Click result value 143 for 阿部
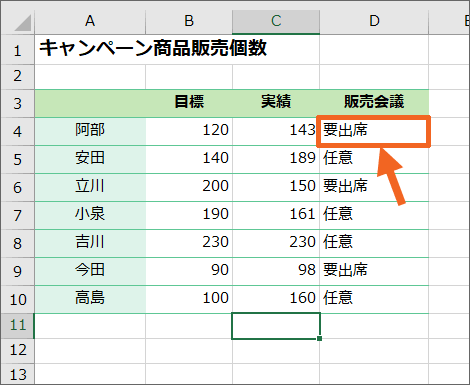The image size is (470, 385). 276,131
